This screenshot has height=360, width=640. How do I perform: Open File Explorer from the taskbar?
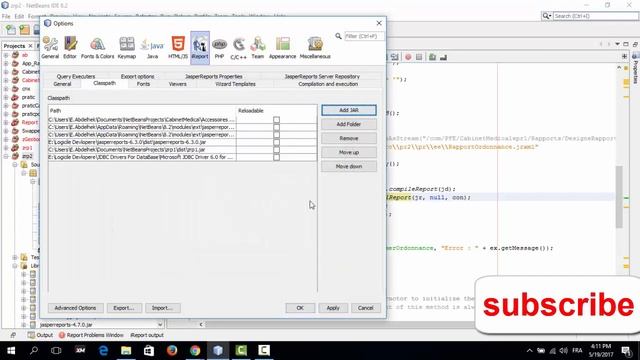(126, 350)
